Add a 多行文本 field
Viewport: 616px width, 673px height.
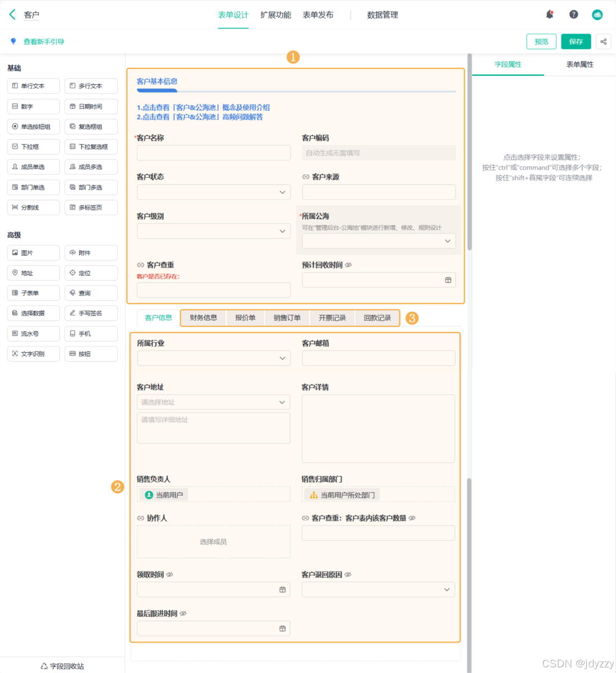pyautogui.click(x=91, y=86)
